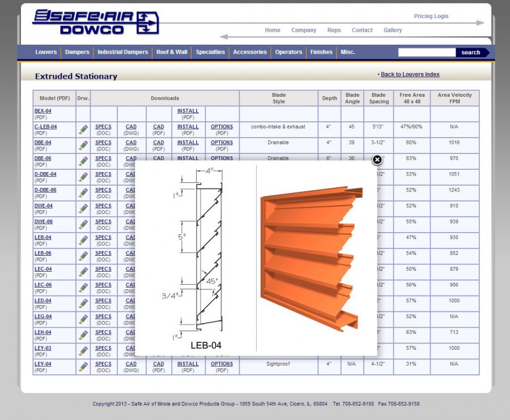Open the Industrial Dampers menu
This screenshot has width=510, height=420.
(x=122, y=52)
